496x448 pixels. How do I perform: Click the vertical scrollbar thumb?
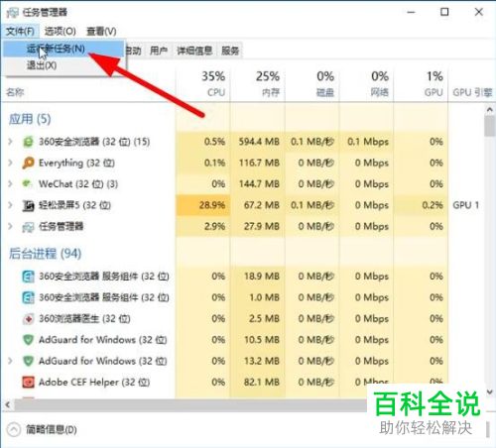(490, 126)
